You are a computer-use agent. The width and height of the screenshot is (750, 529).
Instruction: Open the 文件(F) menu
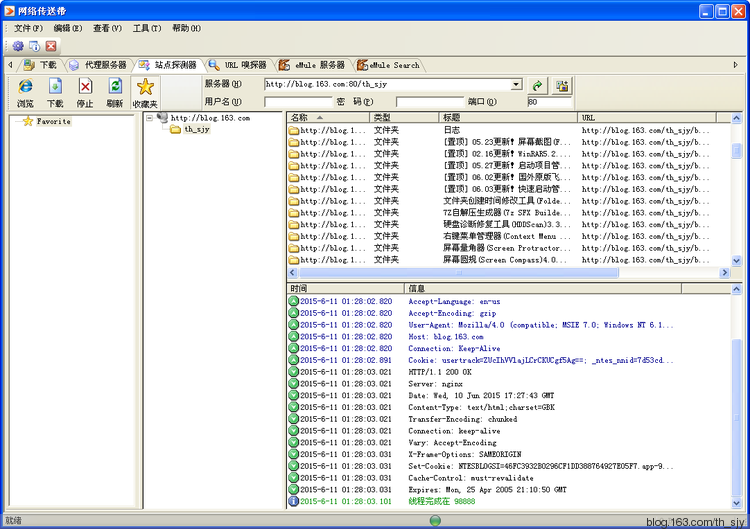coord(28,28)
